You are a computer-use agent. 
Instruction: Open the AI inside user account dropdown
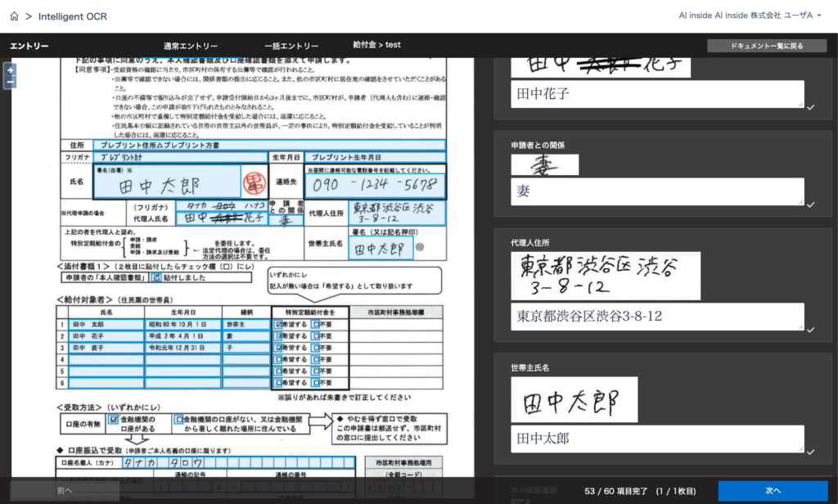[x=750, y=16]
